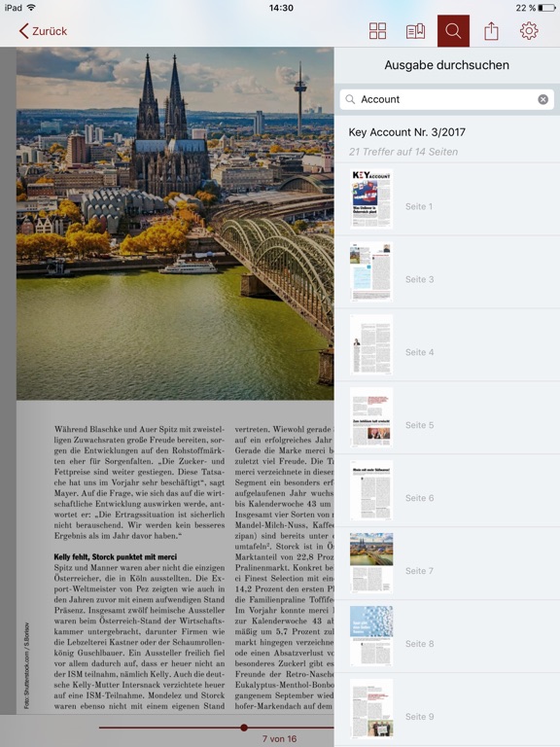Tap the battery indicator in status bar

tap(546, 8)
